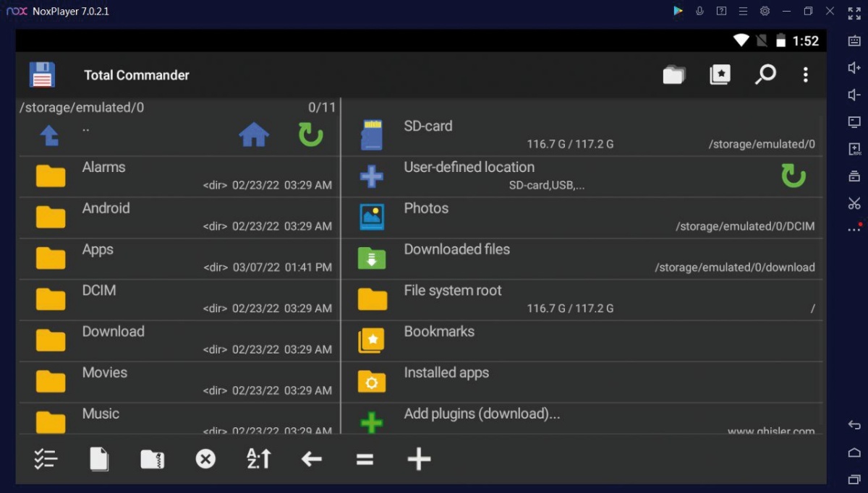Screen dimensions: 868x493
Task: Click the NoxPlayer fullscreen expand icon
Action: pos(854,13)
